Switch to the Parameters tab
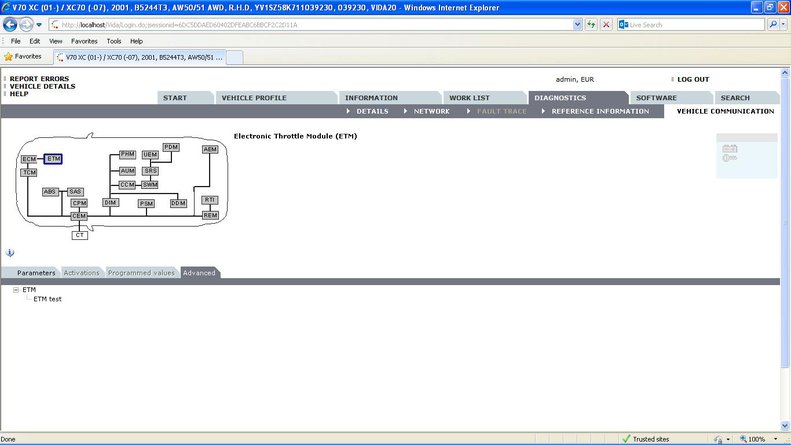Image resolution: width=791 pixels, height=445 pixels. [36, 273]
